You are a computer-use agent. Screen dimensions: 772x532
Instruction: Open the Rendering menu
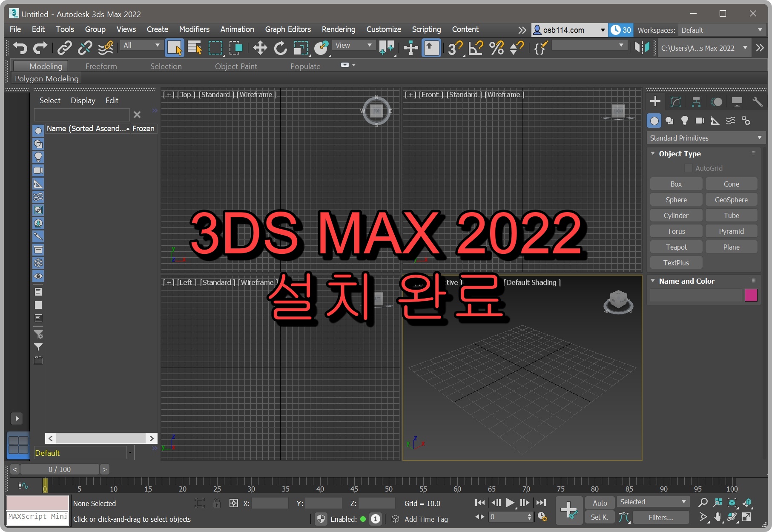(339, 29)
